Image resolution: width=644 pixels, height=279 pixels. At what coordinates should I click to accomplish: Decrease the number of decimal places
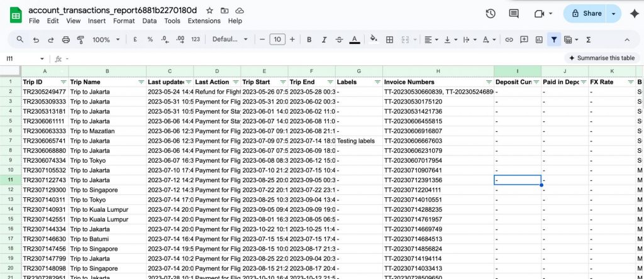coord(165,40)
